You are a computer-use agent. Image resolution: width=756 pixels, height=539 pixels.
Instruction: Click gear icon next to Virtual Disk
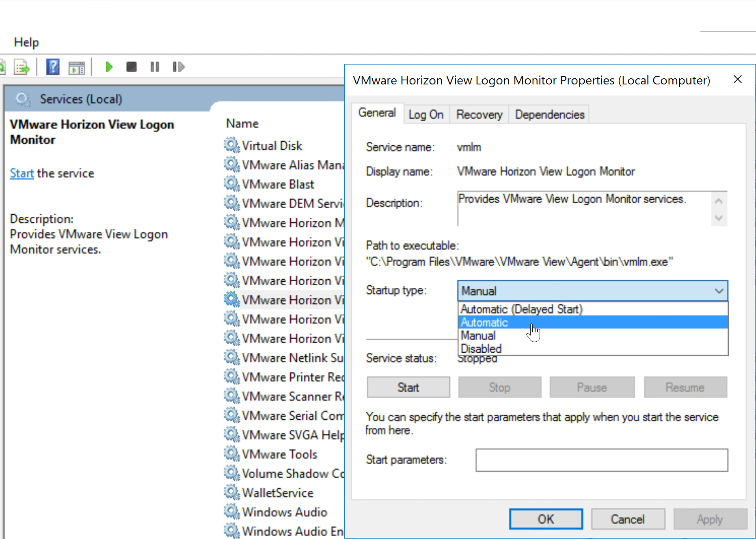point(232,145)
